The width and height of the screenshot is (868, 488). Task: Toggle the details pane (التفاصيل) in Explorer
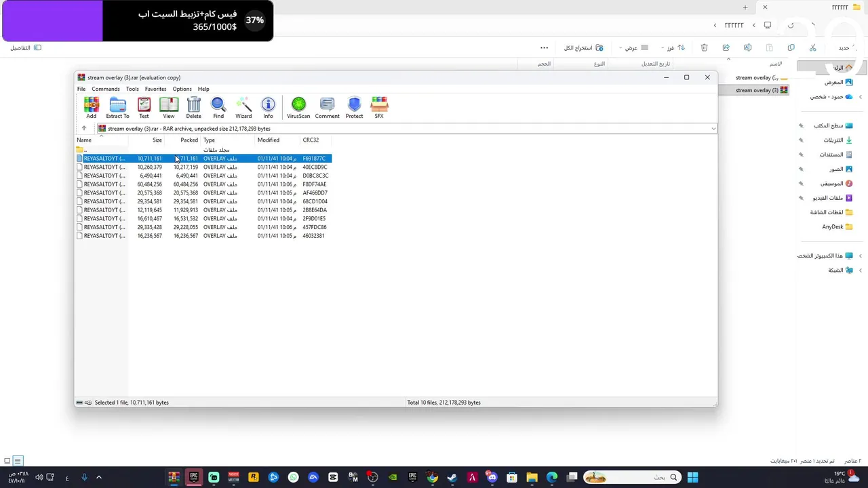26,47
